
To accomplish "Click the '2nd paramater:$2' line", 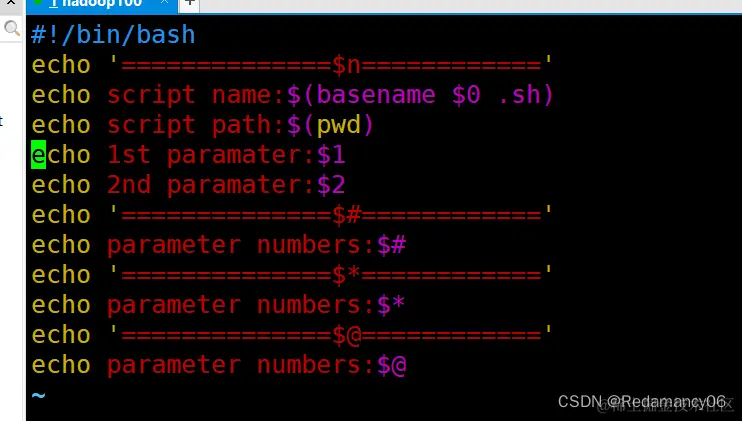I will [x=188, y=185].
